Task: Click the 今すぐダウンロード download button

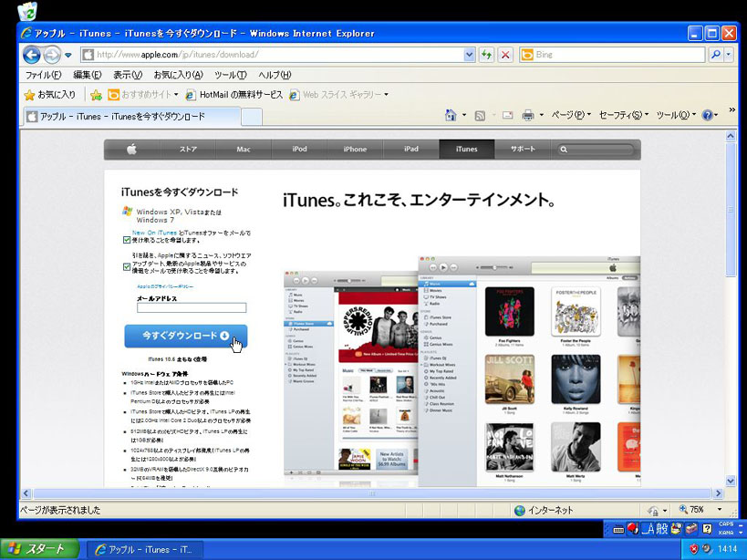Action: click(x=186, y=337)
